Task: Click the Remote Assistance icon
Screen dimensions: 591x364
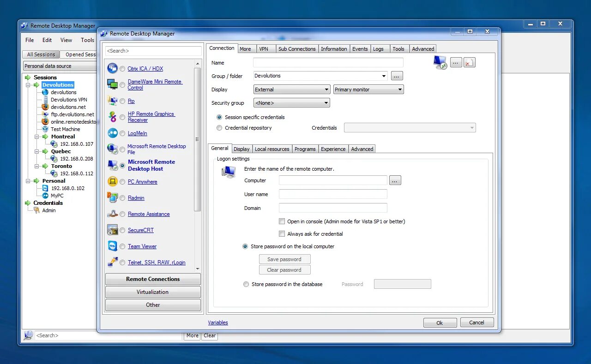Action: [112, 214]
